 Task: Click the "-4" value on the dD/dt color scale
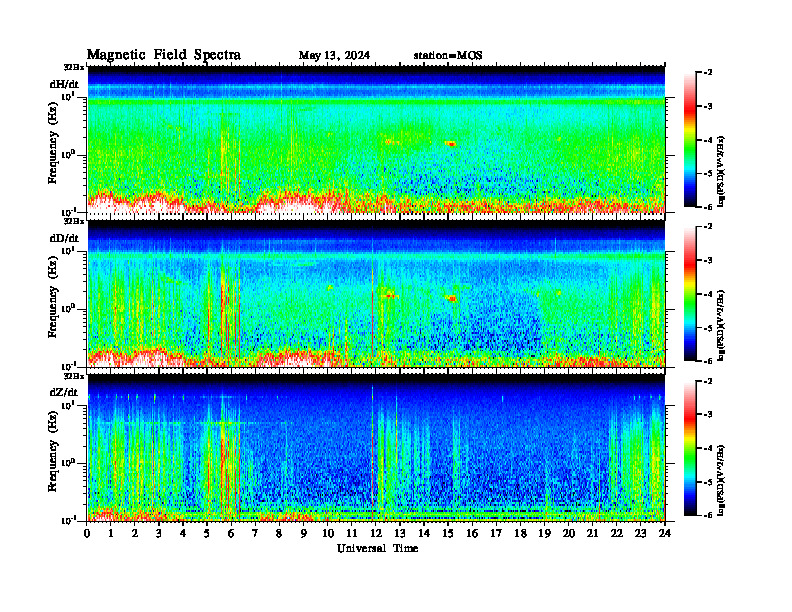708,294
